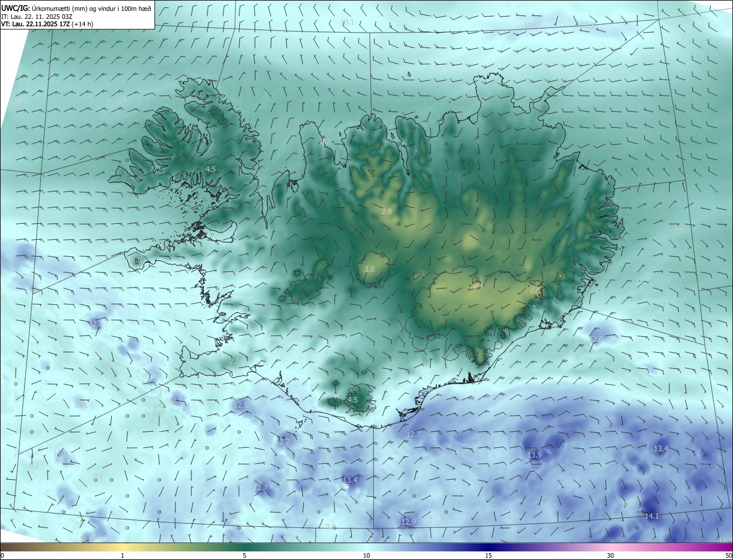Click the colorbar tick label 15
This screenshot has height=560, width=733.
488,555
